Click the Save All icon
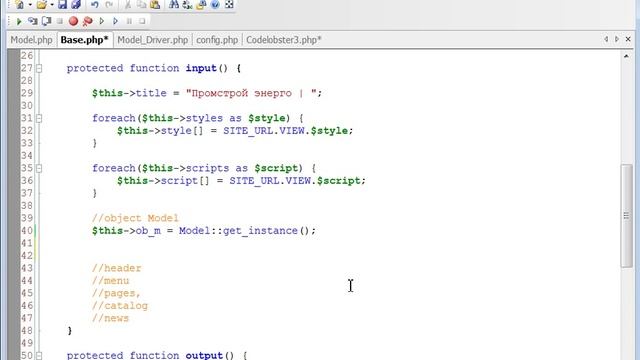Viewport: 640px width, 360px height. pyautogui.click(x=76, y=5)
